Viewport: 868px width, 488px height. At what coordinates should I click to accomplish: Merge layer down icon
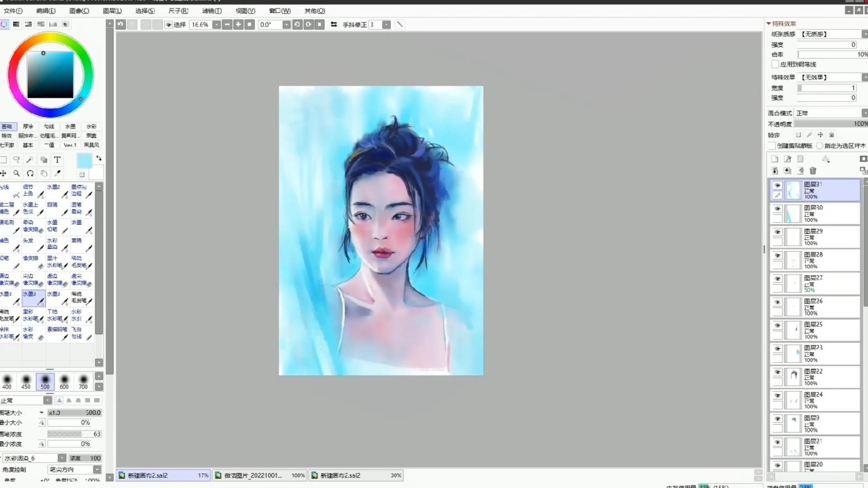click(x=775, y=171)
